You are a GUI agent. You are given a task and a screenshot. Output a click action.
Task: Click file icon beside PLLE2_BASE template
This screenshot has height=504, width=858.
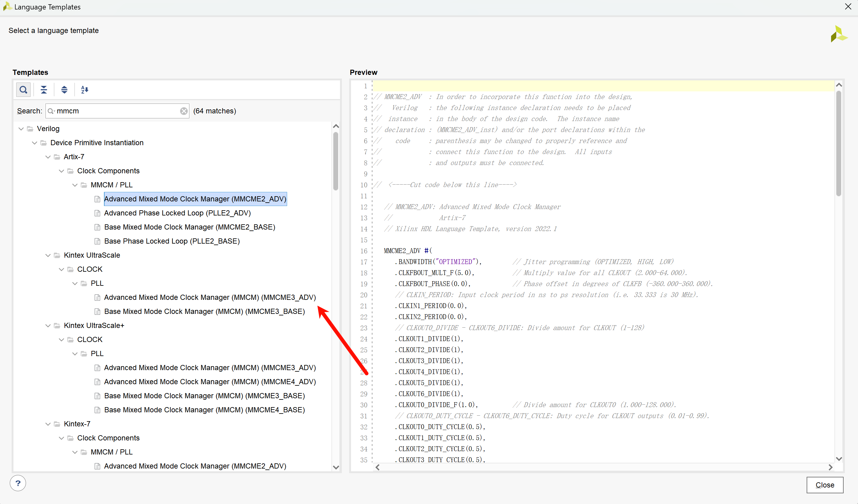click(97, 241)
